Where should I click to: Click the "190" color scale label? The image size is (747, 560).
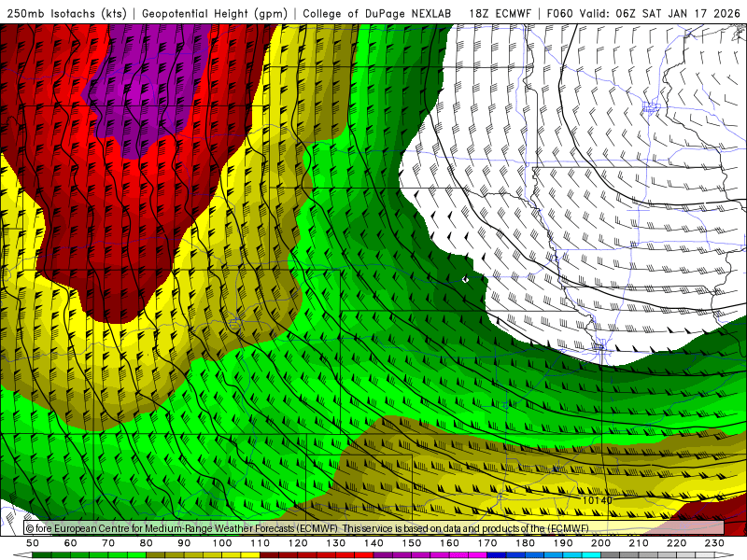click(x=564, y=543)
